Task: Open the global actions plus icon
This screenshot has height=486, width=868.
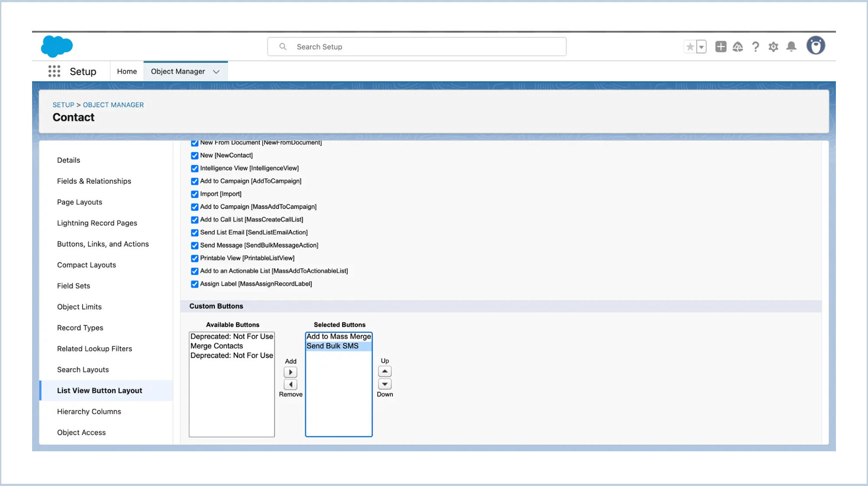Action: (721, 46)
